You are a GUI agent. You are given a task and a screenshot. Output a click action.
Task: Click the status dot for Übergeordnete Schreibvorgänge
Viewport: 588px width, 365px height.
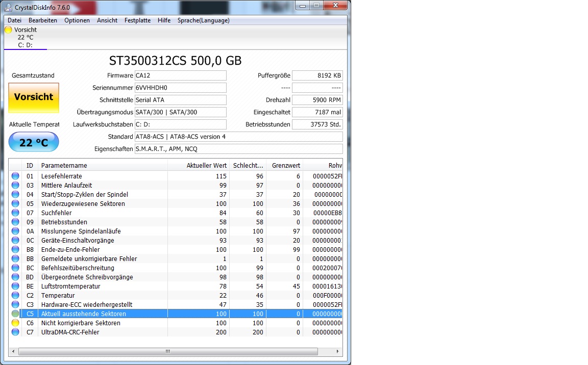pyautogui.click(x=15, y=277)
